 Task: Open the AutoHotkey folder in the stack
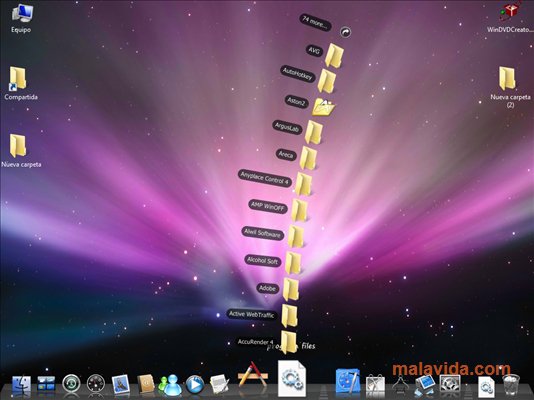(x=327, y=81)
